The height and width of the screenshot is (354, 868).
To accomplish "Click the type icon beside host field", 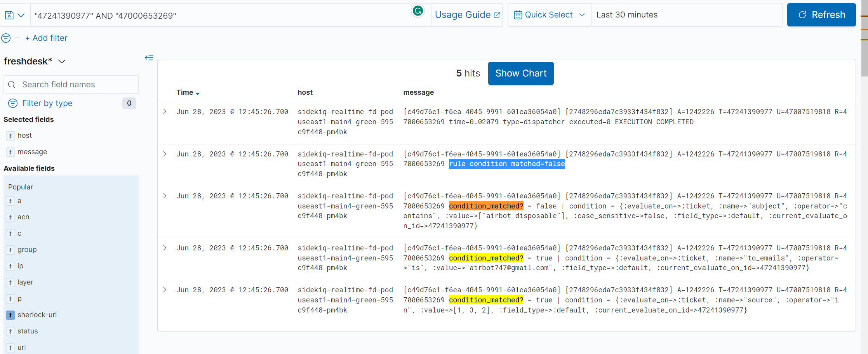I will (x=10, y=135).
